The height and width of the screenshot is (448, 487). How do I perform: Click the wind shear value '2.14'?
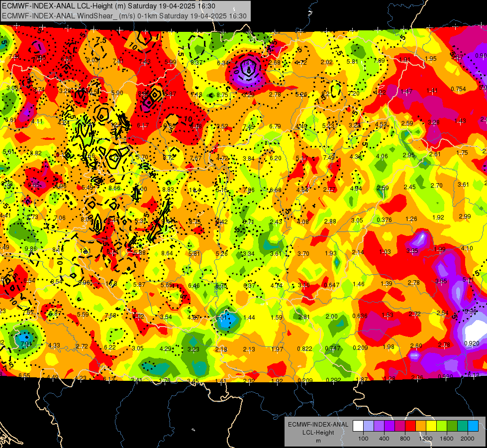click(x=358, y=252)
